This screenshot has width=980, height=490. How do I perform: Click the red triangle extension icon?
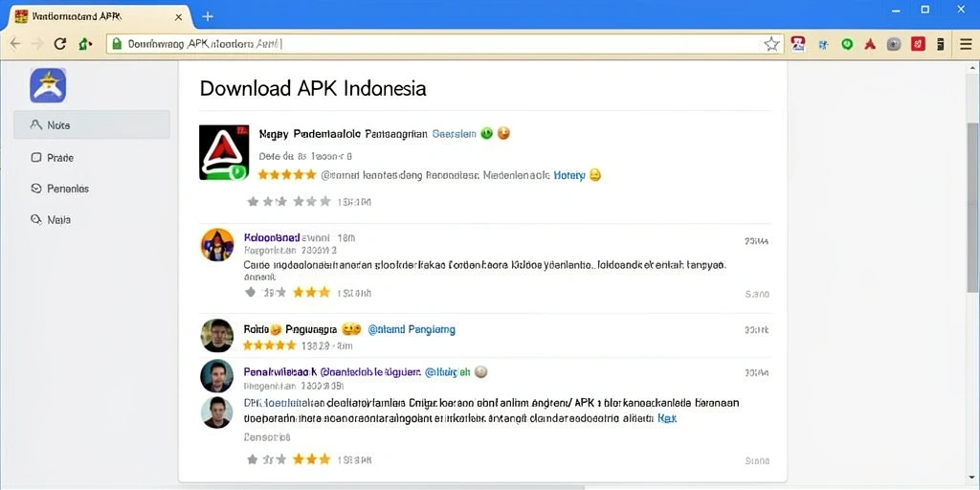(869, 44)
